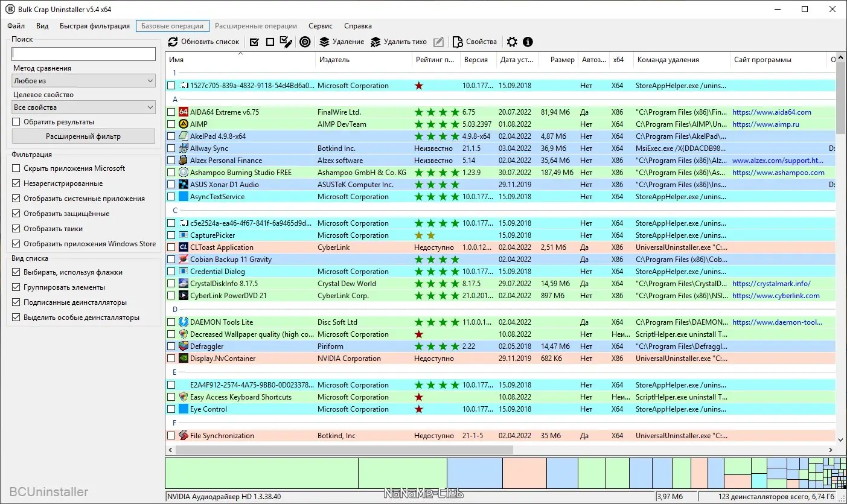Sort by Сайт программы column header
This screenshot has width=847, height=504.
(778, 60)
